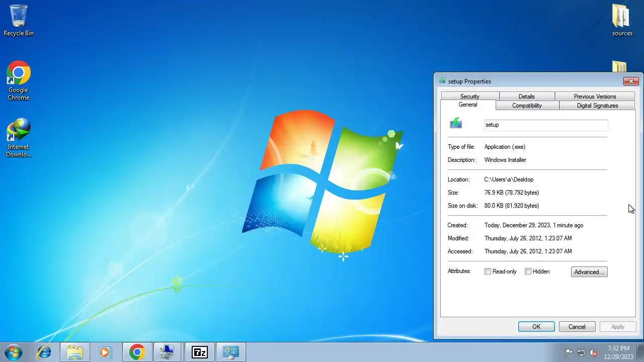Image resolution: width=644 pixels, height=362 pixels.
Task: Toggle the Hidden attribute checkbox
Action: [528, 271]
